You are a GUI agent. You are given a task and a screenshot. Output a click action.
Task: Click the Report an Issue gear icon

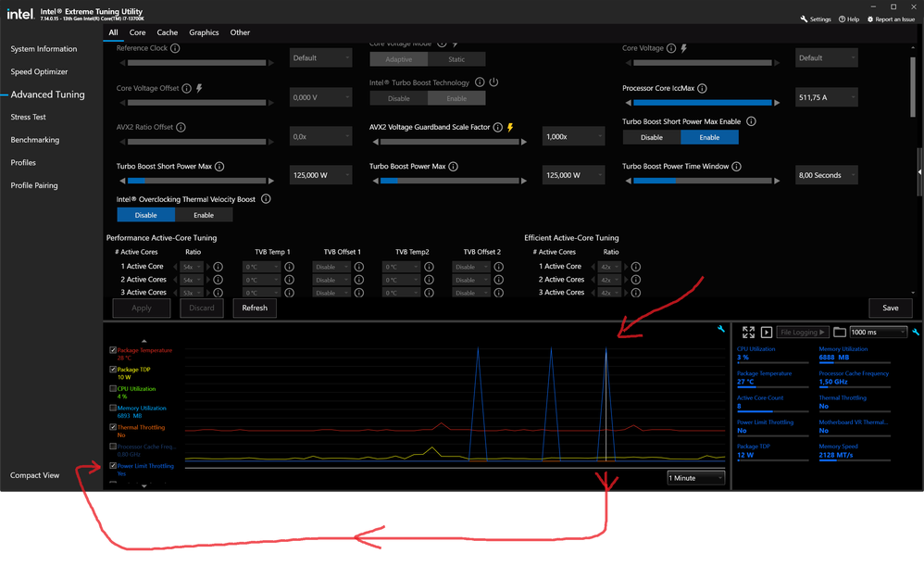tap(869, 19)
